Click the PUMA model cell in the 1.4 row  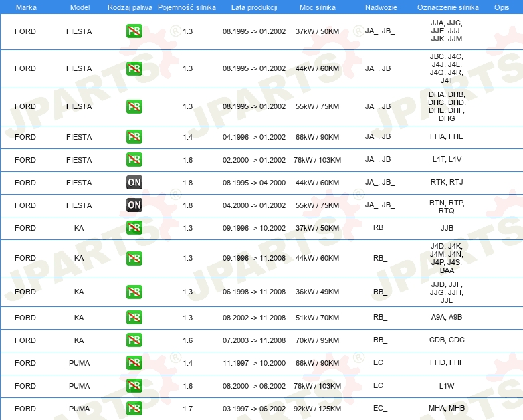point(80,363)
